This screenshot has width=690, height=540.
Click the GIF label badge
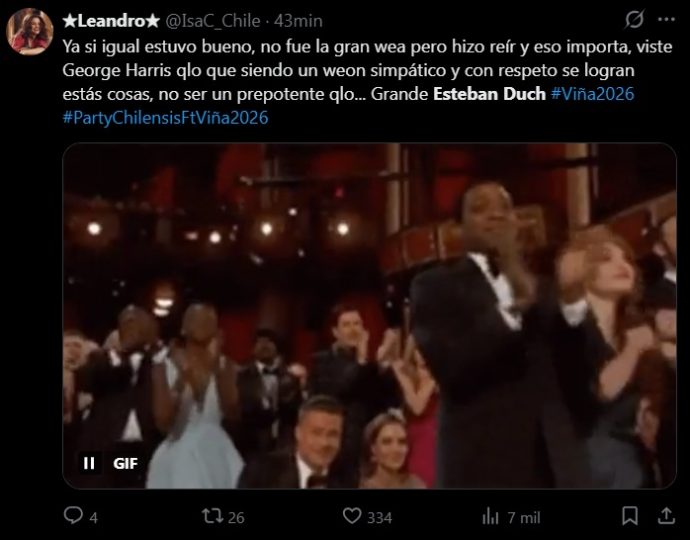click(125, 463)
